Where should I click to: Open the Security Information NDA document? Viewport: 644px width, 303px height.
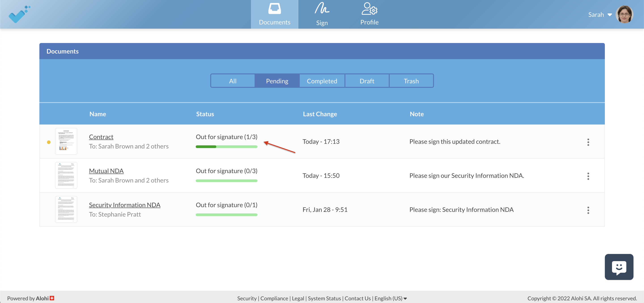tap(125, 204)
